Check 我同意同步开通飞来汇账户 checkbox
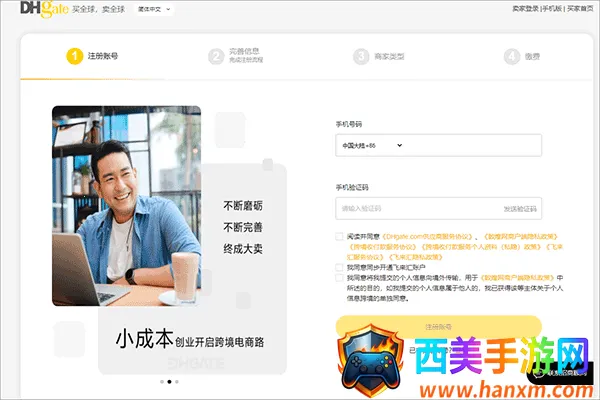 tap(339, 268)
